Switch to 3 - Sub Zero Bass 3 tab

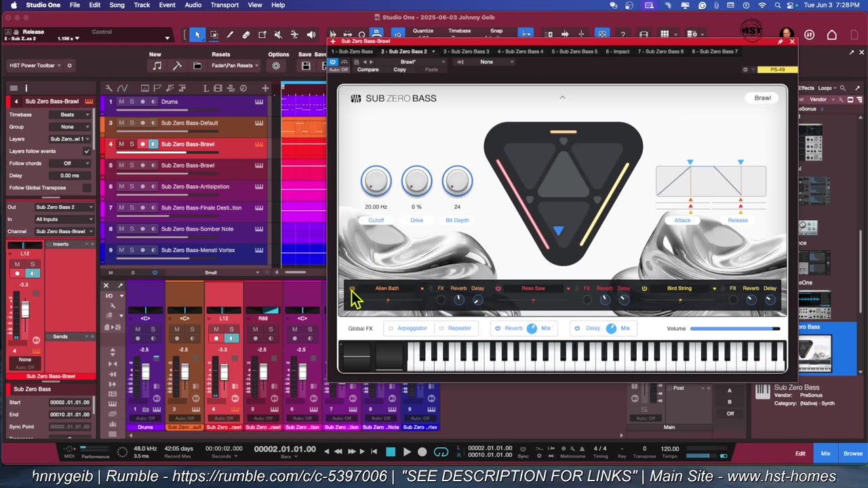(x=466, y=52)
